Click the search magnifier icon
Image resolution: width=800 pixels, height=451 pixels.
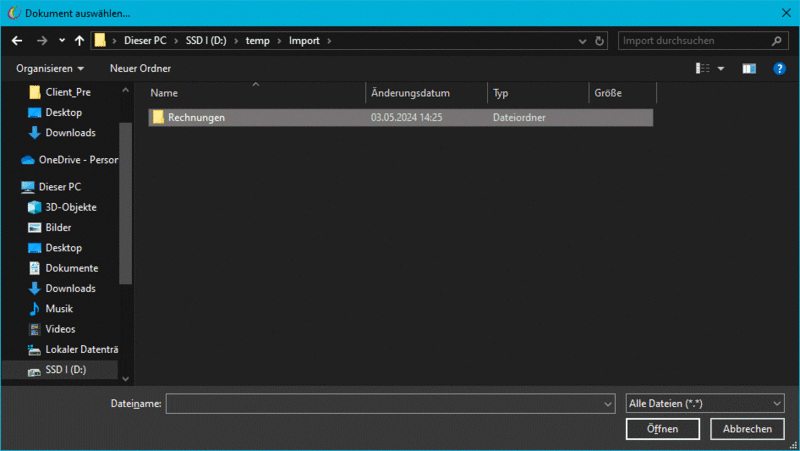(x=777, y=41)
